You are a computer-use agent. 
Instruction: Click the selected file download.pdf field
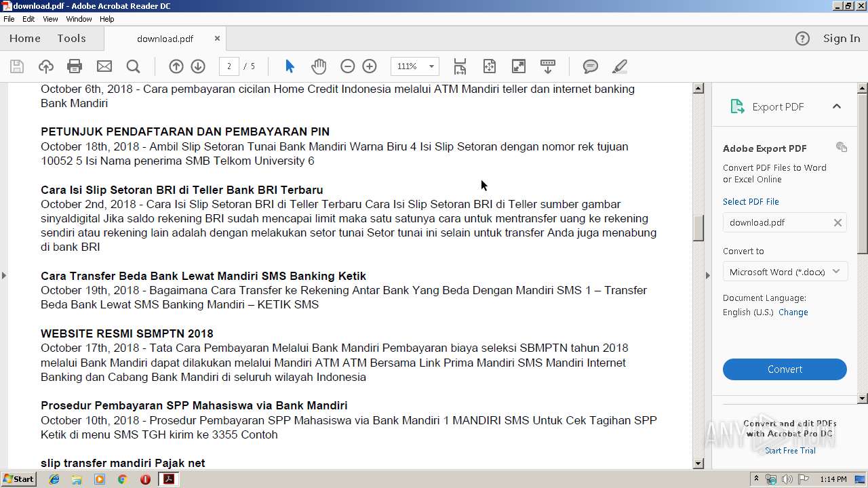click(x=785, y=222)
